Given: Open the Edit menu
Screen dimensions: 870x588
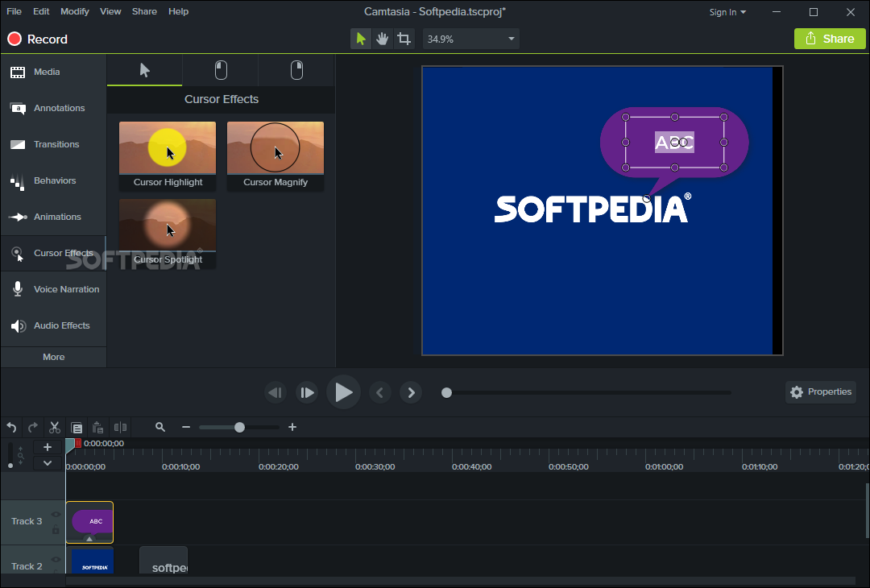Looking at the screenshot, I should 41,11.
